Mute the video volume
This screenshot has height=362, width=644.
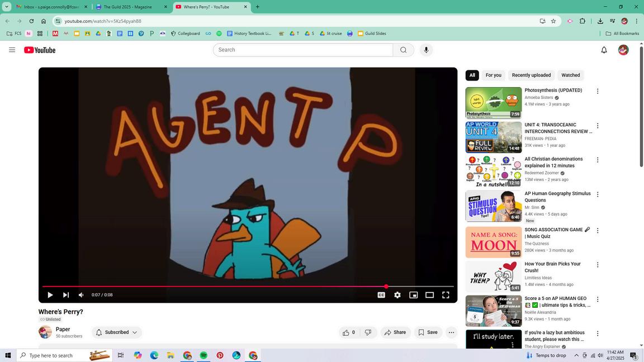click(81, 295)
